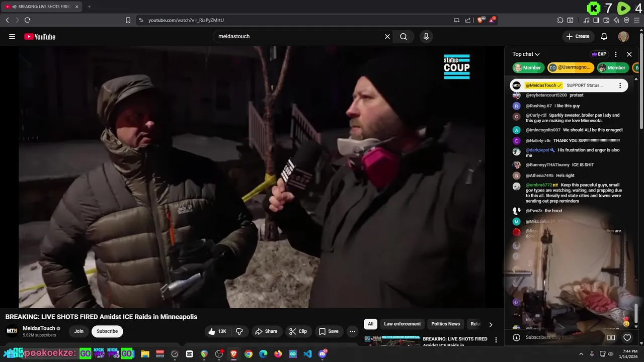Open the live chat options menu
This screenshot has height=362, width=644.
pos(616,54)
